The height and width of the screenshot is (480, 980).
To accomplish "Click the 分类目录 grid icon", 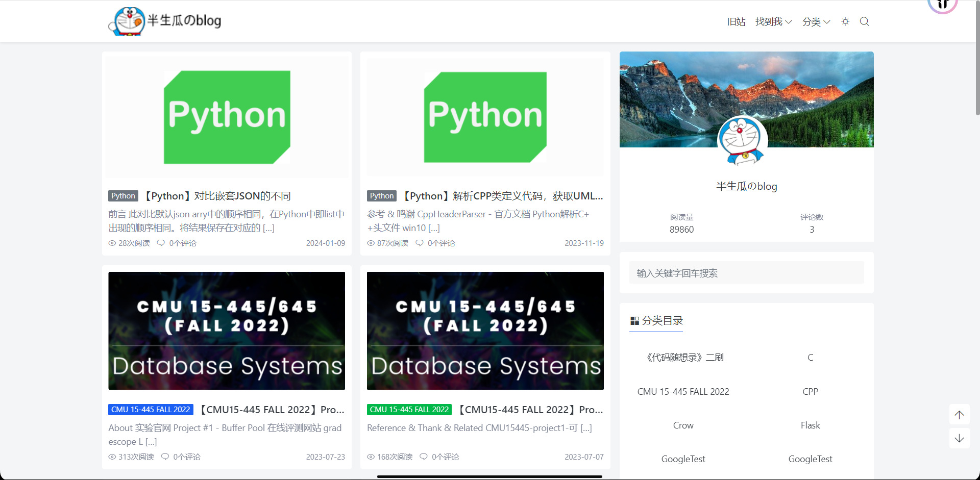I will 634,321.
